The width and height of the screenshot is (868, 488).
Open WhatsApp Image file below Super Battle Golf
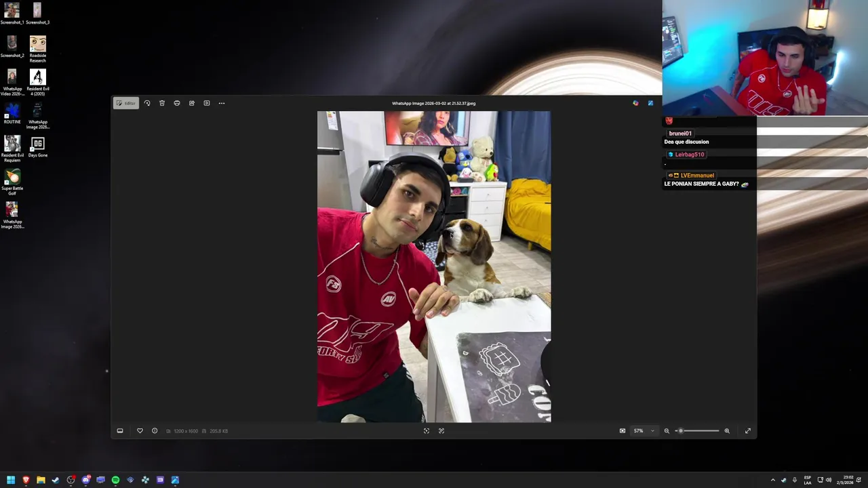click(12, 215)
